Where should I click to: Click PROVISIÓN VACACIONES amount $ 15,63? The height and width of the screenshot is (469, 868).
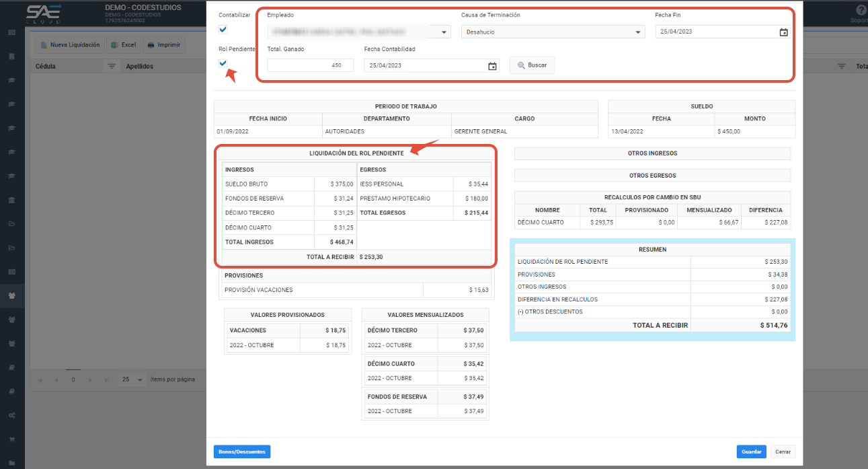click(479, 290)
